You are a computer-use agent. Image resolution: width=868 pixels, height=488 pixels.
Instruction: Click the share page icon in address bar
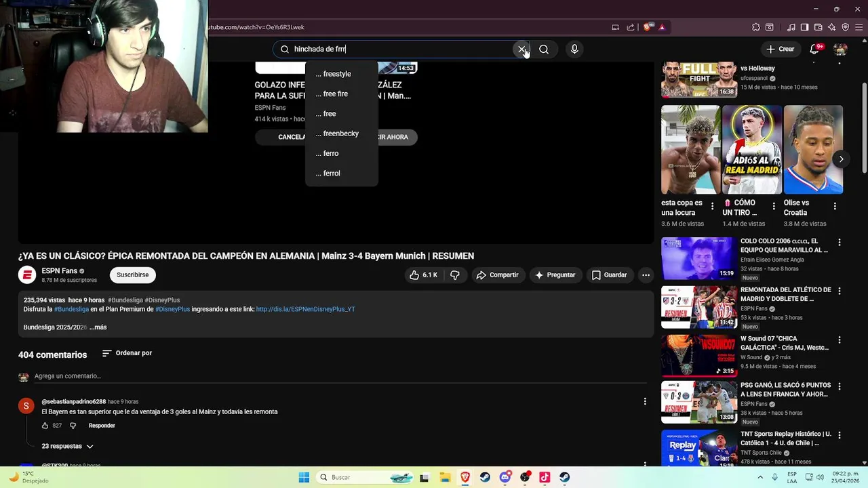[x=631, y=27]
